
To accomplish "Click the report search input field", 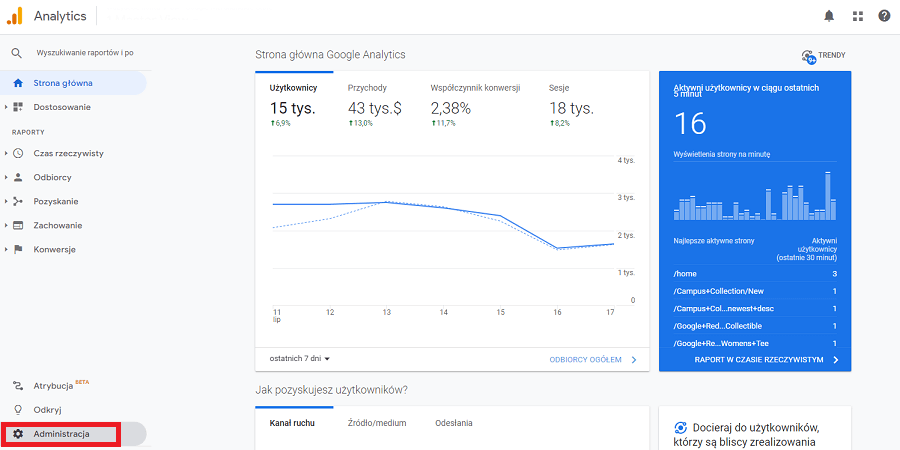I will point(85,53).
